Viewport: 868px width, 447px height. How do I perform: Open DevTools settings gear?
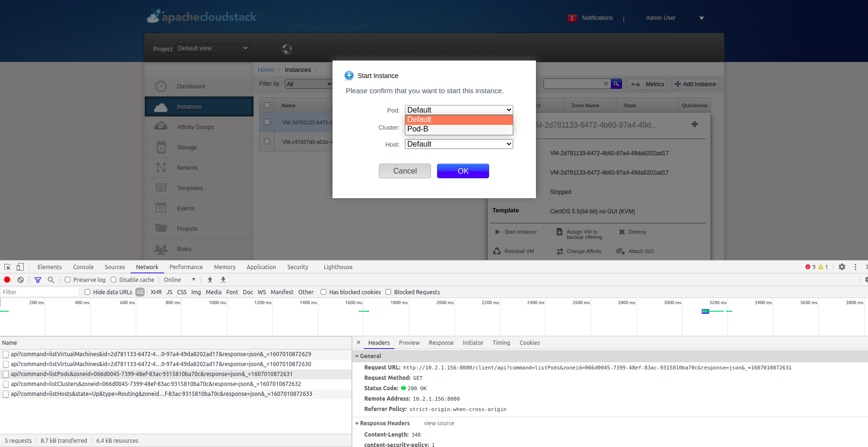pyautogui.click(x=842, y=267)
